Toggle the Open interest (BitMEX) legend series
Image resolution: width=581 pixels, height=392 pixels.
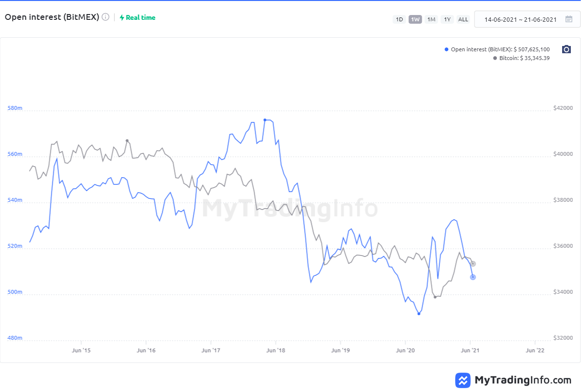[x=500, y=49]
